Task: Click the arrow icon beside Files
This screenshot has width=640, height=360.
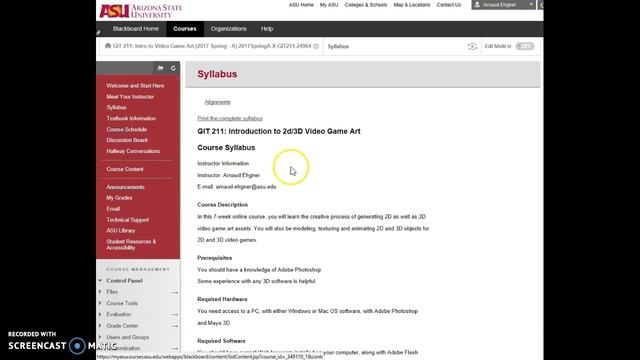Action: tap(175, 292)
